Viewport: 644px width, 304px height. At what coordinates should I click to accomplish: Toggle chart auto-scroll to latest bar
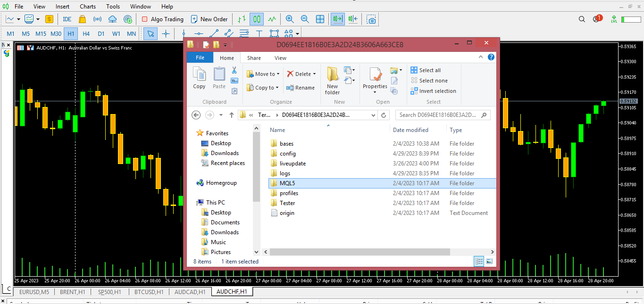click(x=337, y=19)
